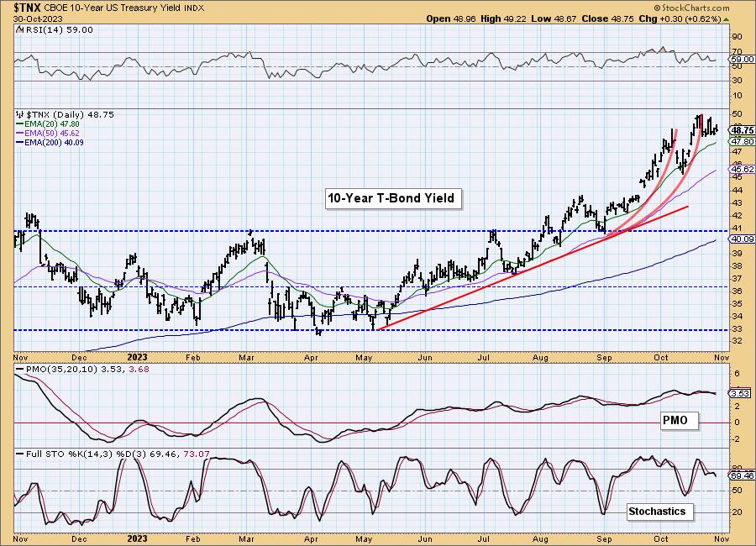This screenshot has width=756, height=546.
Task: Click the Low 48.67 value
Action: click(554, 18)
